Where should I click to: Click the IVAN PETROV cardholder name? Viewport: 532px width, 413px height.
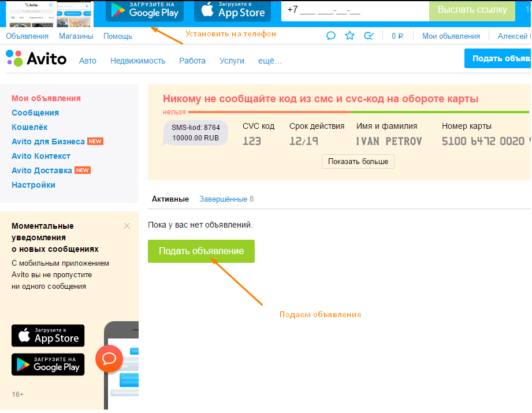coord(389,141)
